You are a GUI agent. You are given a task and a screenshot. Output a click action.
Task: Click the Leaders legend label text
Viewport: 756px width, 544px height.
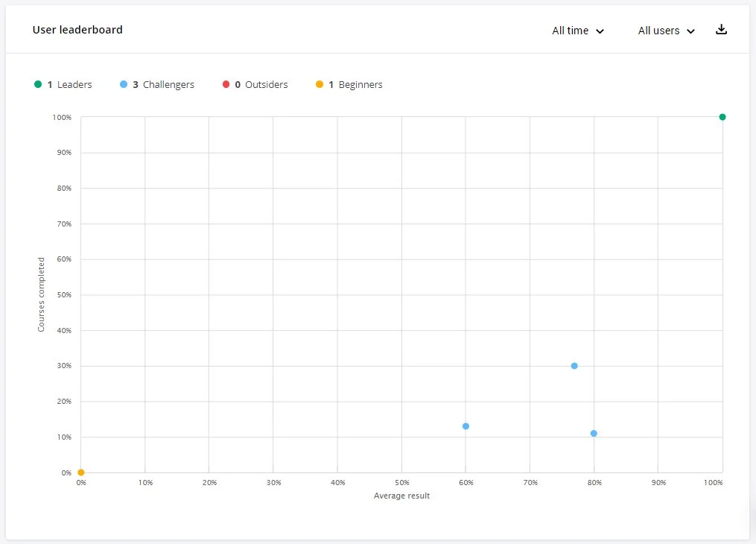coord(75,84)
